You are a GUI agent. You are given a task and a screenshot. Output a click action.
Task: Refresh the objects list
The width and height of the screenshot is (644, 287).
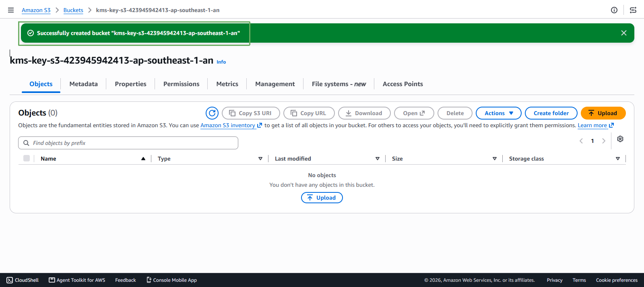pyautogui.click(x=212, y=113)
